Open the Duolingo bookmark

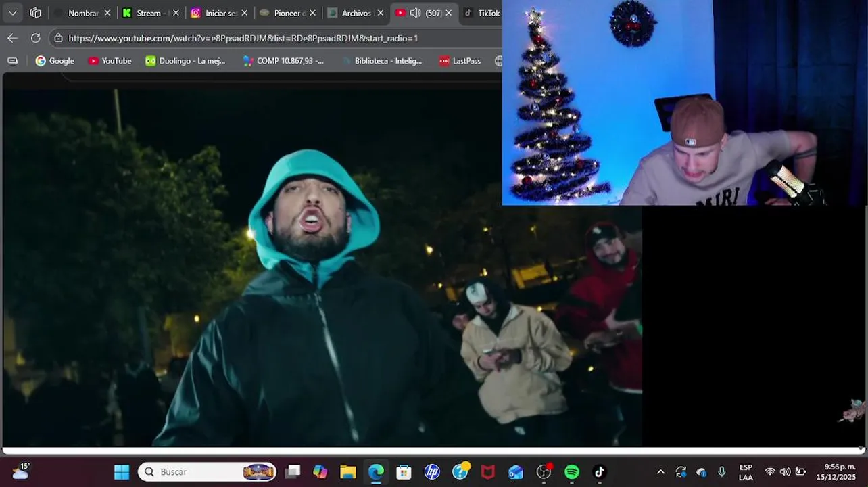click(185, 61)
